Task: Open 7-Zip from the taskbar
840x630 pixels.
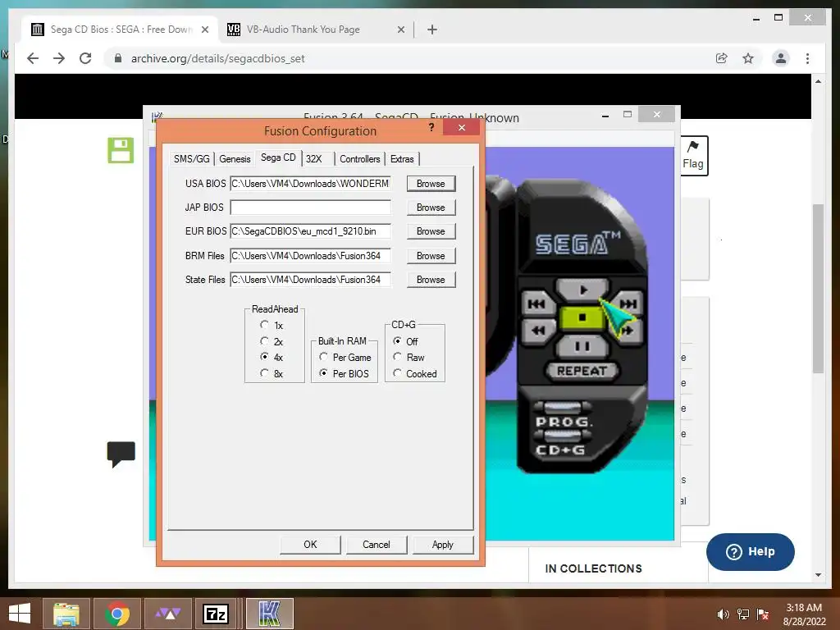Action: point(216,614)
